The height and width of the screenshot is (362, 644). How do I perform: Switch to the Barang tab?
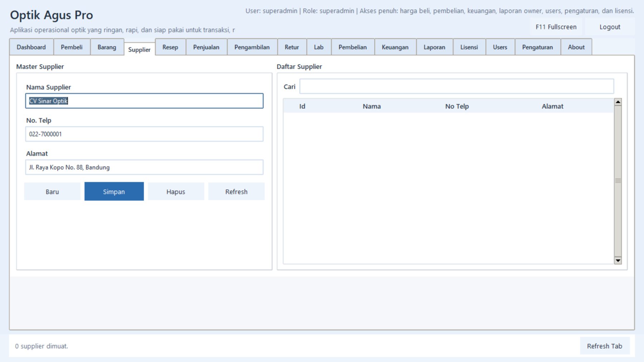tap(107, 47)
